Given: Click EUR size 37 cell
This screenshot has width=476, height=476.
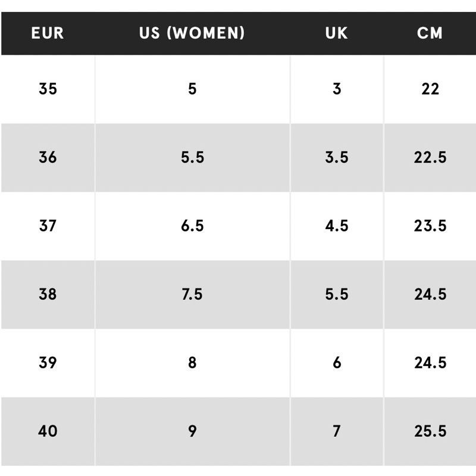Looking at the screenshot, I should [x=48, y=226].
